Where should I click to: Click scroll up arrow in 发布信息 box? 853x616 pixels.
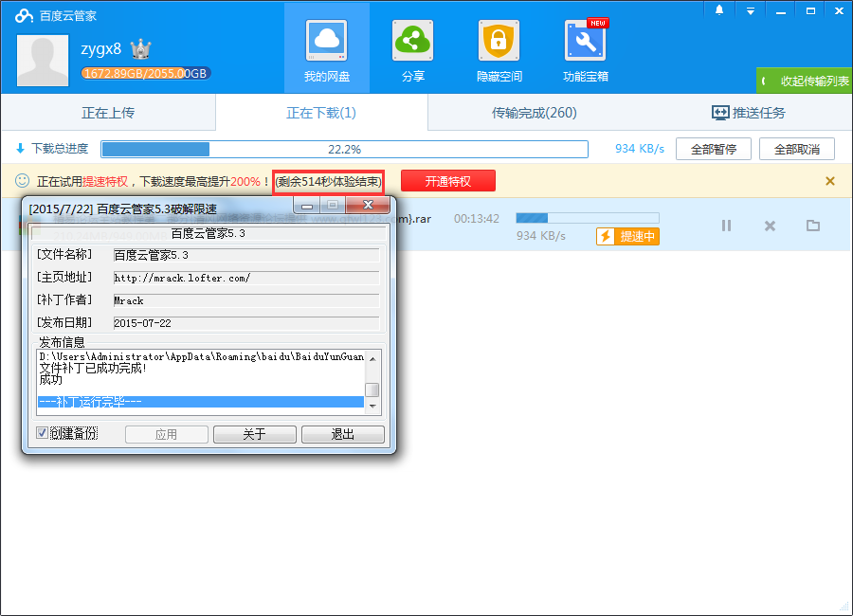point(372,358)
